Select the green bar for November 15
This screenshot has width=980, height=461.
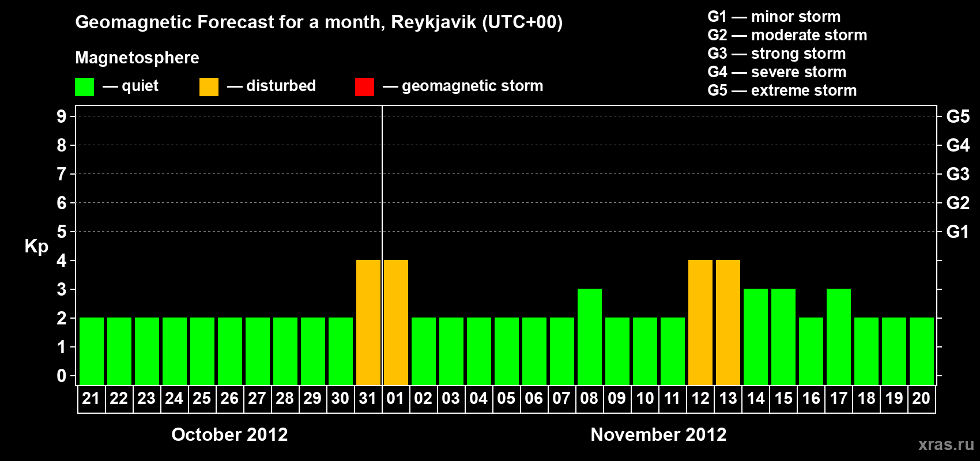[x=783, y=337]
